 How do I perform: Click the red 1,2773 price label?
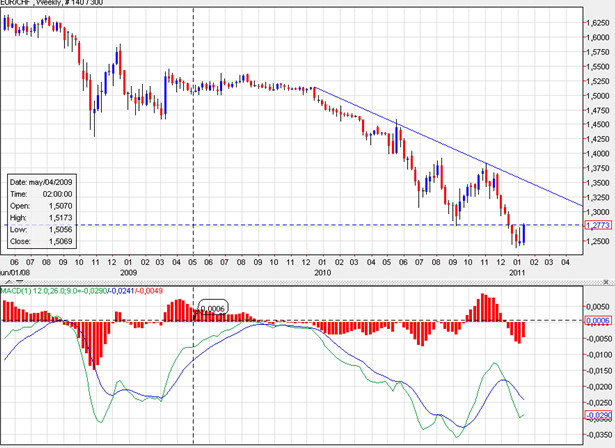pyautogui.click(x=596, y=226)
